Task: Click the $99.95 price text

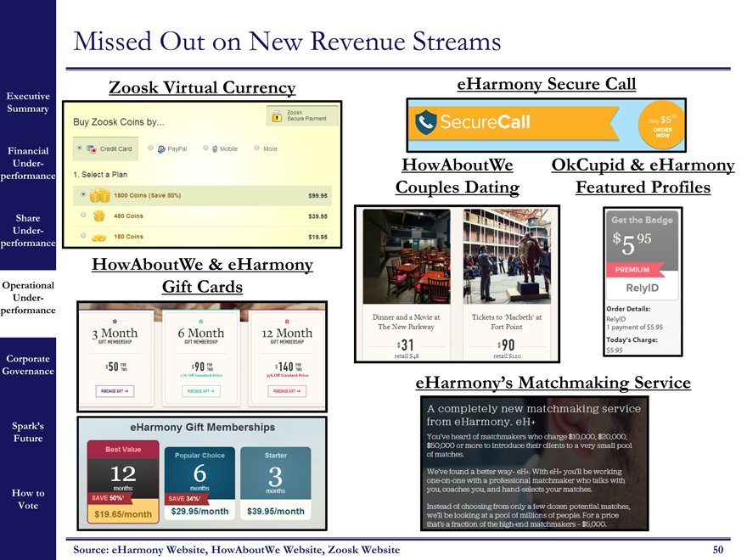Action: [x=317, y=196]
